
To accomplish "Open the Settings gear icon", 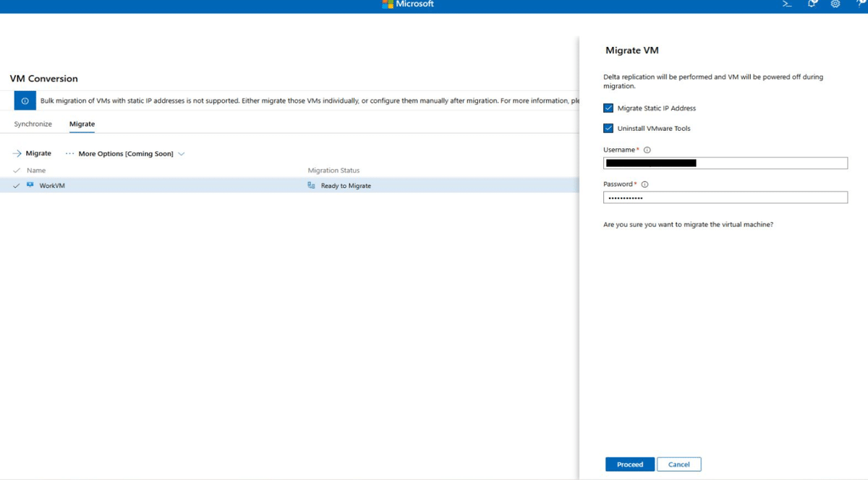I will tap(835, 4).
